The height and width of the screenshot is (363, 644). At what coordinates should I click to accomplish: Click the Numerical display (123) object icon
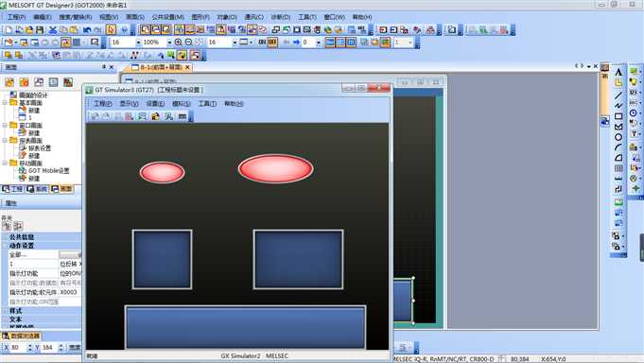pos(634,93)
